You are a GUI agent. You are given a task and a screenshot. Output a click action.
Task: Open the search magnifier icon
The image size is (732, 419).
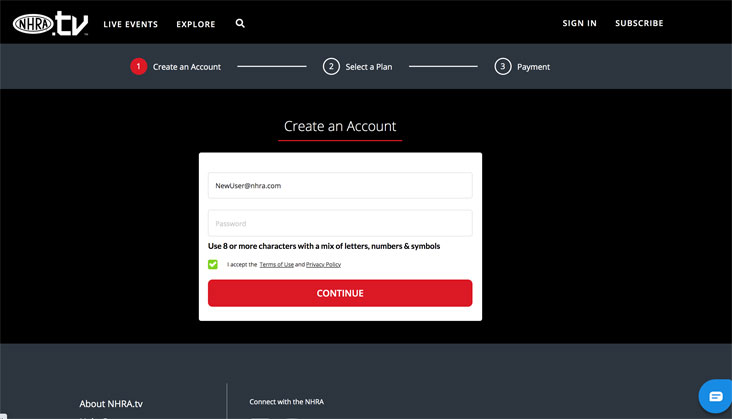coord(240,23)
